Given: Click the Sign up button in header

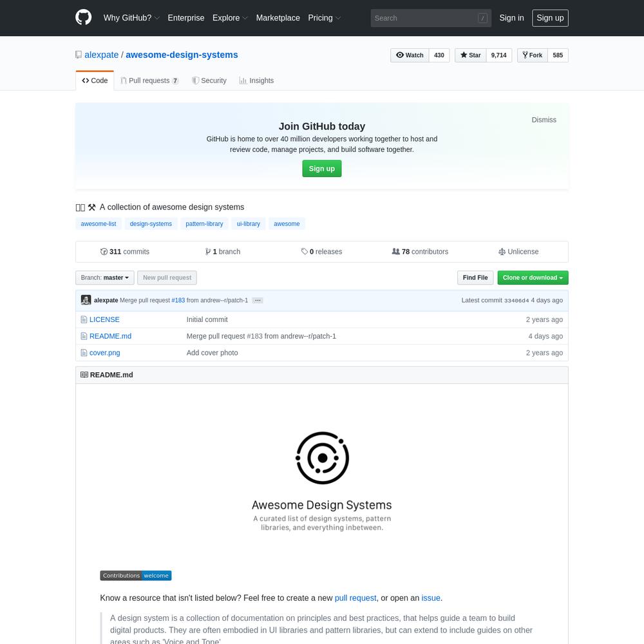Looking at the screenshot, I should coord(550,17).
